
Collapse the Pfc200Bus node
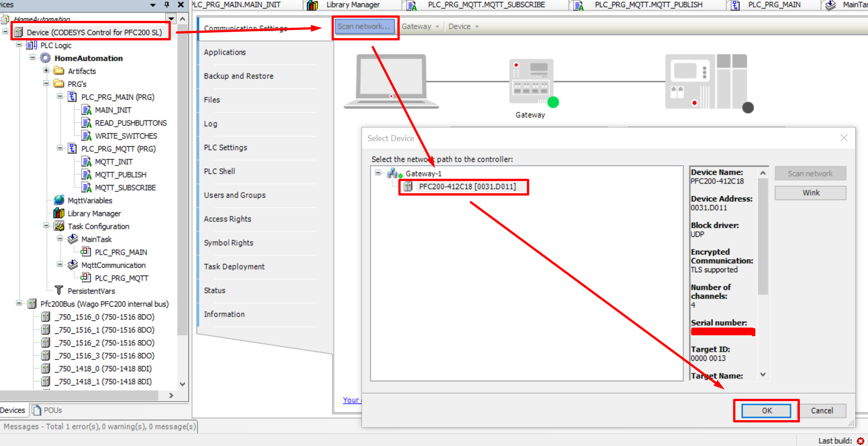click(x=19, y=303)
